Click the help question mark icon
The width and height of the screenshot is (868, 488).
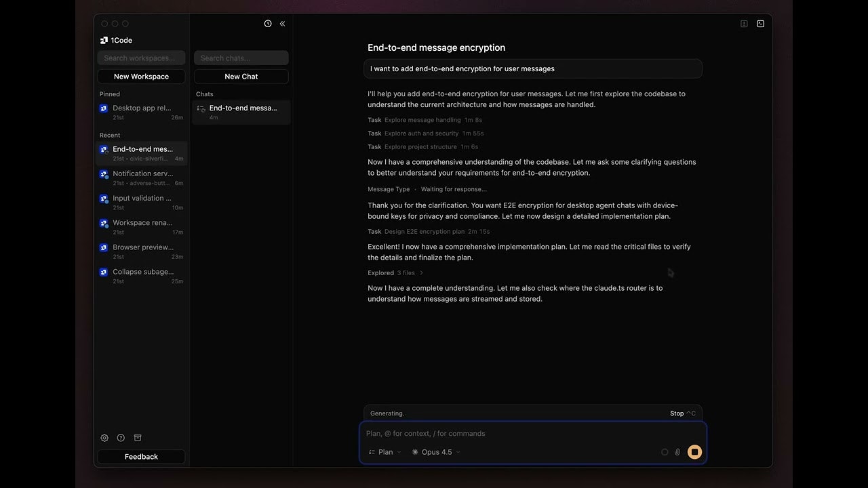pos(121,438)
